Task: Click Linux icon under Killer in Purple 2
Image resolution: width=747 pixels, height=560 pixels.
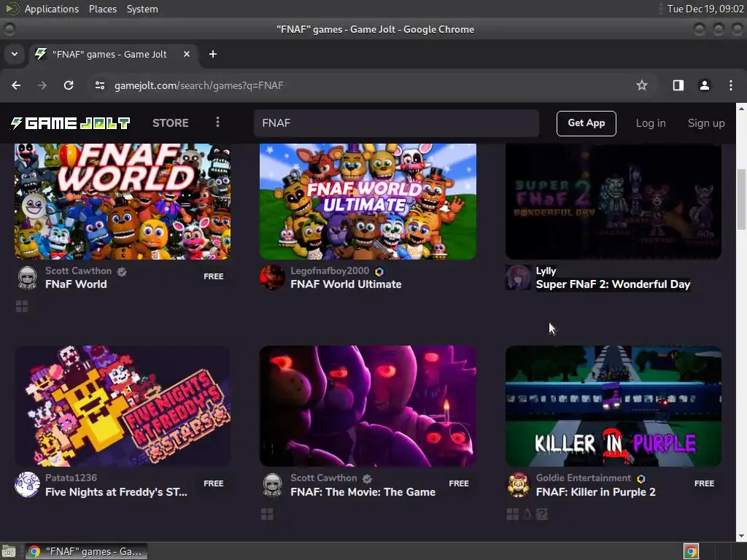Action: (527, 514)
